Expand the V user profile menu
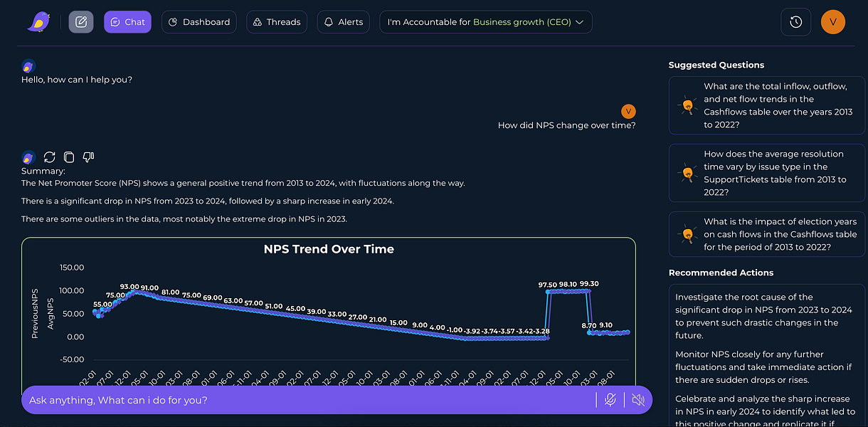 (x=832, y=21)
